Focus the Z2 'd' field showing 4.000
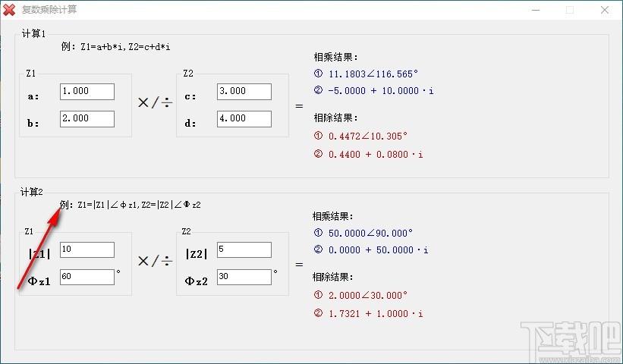The image size is (623, 364). [x=244, y=119]
